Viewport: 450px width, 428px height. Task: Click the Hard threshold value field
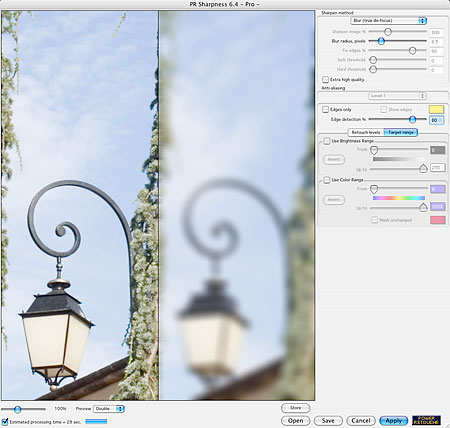click(436, 70)
